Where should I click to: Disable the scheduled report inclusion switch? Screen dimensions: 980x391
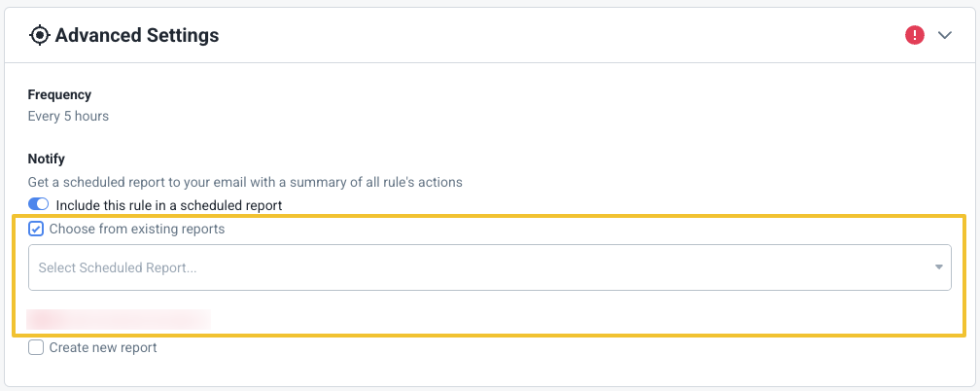38,204
